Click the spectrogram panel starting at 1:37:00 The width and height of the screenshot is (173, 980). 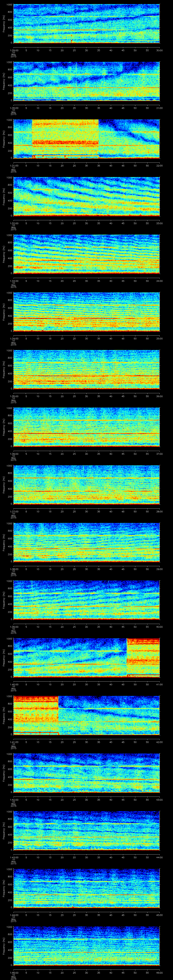point(86,485)
